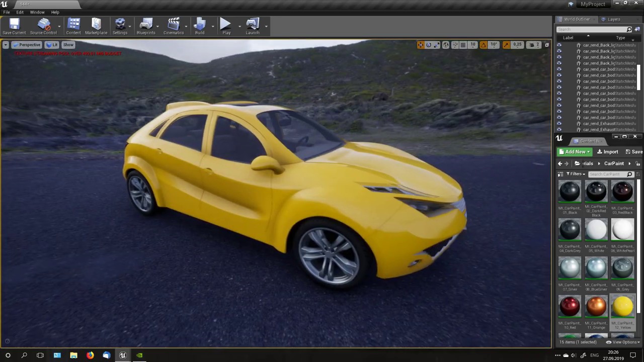Viewport: 644px width, 362px height.
Task: Click the World Outliner search field
Action: click(594, 29)
